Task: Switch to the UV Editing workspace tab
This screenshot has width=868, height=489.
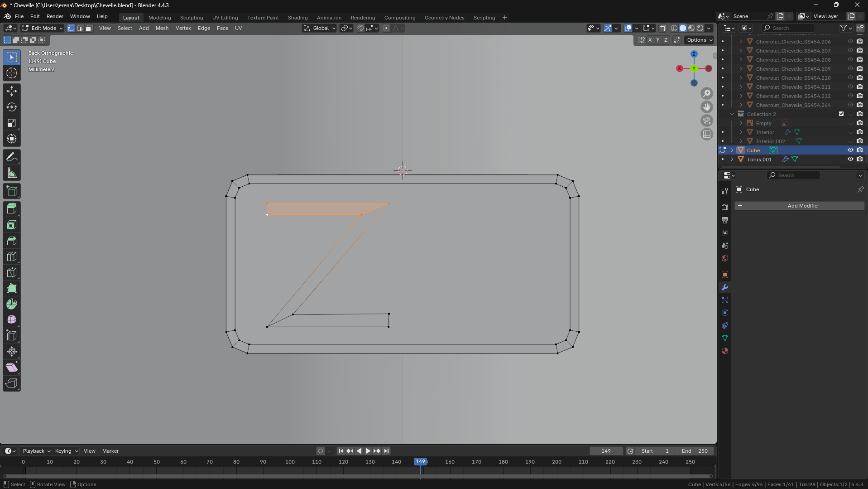Action: pos(225,18)
